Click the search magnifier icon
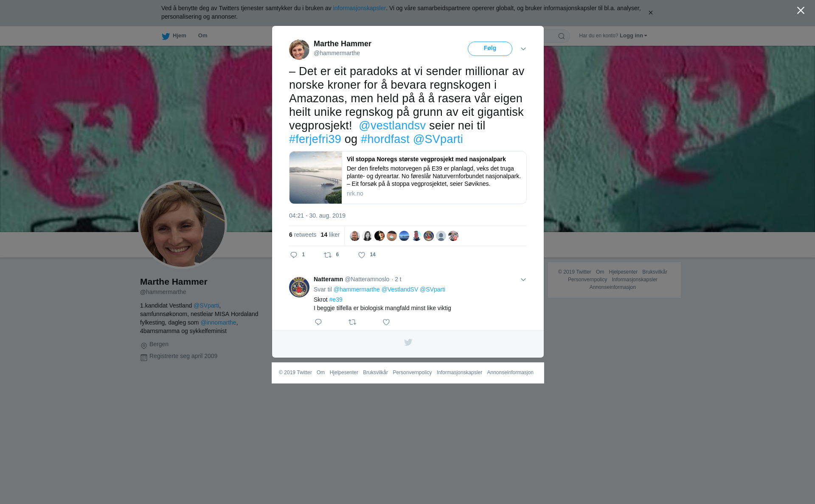The image size is (815, 504). pyautogui.click(x=562, y=36)
